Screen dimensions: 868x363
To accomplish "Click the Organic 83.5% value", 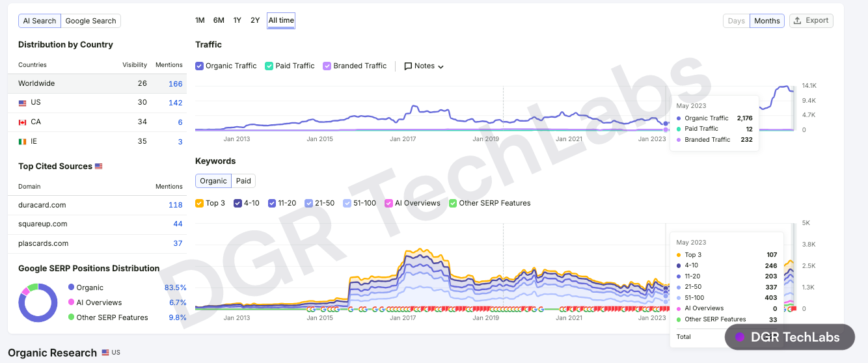I will click(x=175, y=288).
